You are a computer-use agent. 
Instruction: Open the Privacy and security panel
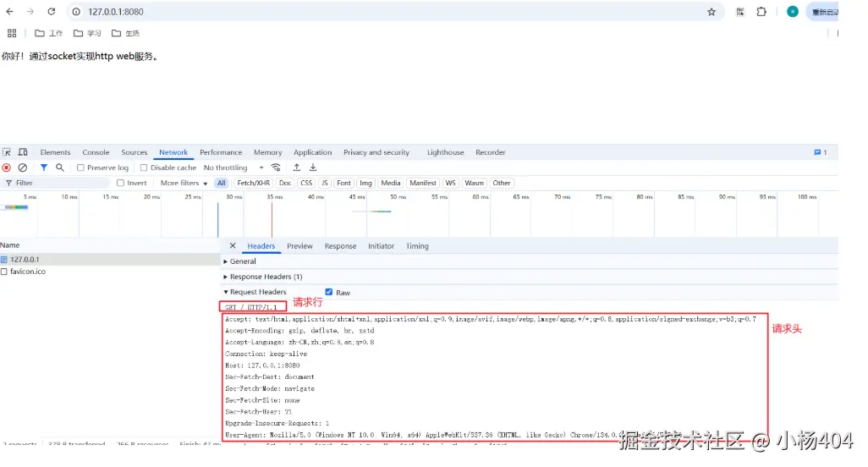click(376, 152)
